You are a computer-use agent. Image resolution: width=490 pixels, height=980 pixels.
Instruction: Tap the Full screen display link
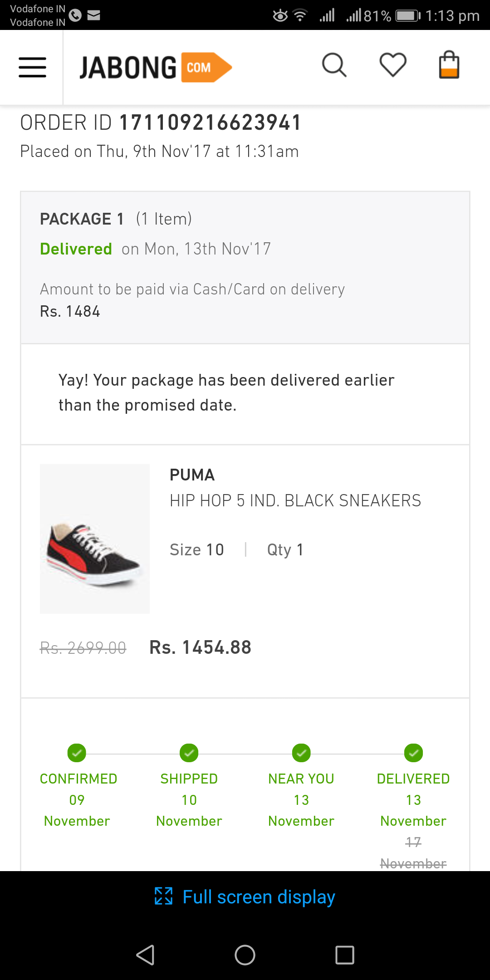(259, 897)
